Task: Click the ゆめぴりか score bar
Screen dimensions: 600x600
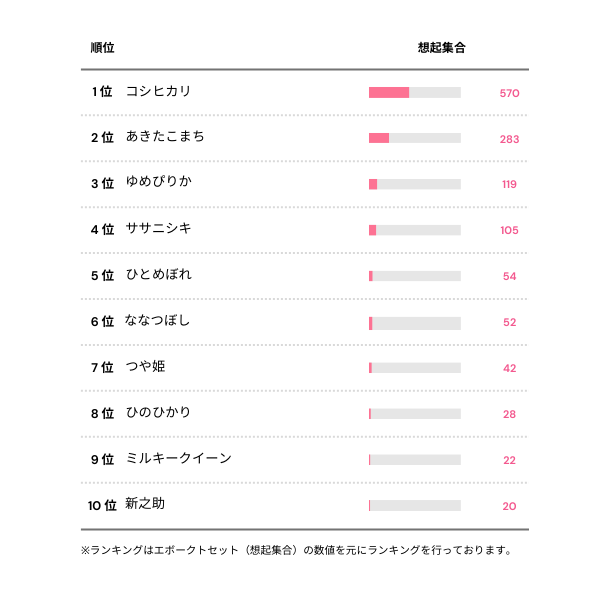Action: click(x=414, y=184)
